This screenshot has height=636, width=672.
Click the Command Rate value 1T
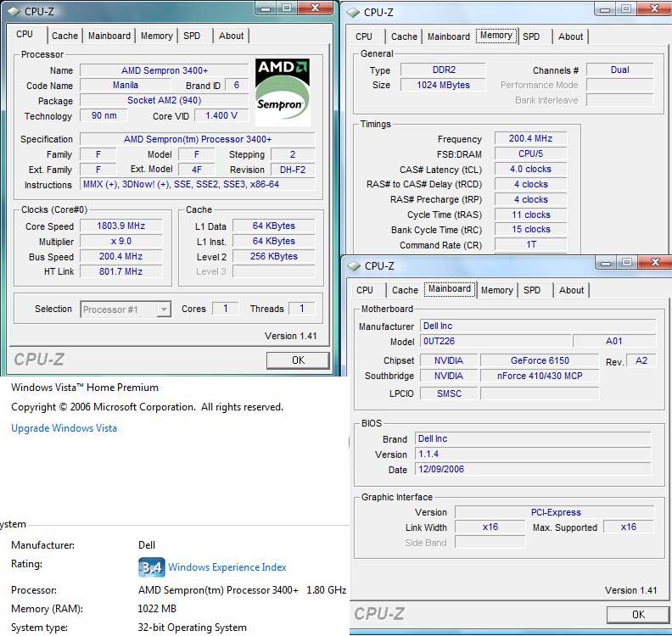pos(530,244)
